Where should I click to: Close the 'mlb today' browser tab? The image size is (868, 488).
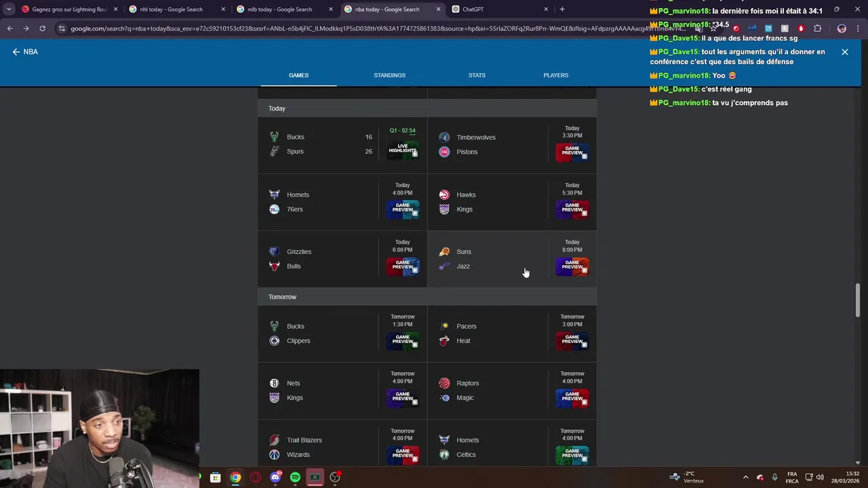(330, 9)
